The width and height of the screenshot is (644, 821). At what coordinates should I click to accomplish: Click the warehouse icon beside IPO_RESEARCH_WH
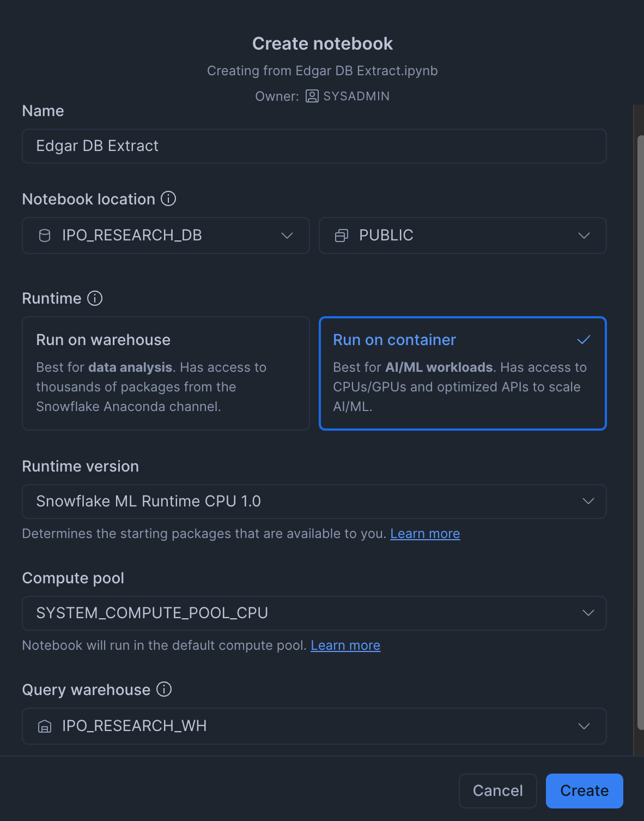[45, 726]
